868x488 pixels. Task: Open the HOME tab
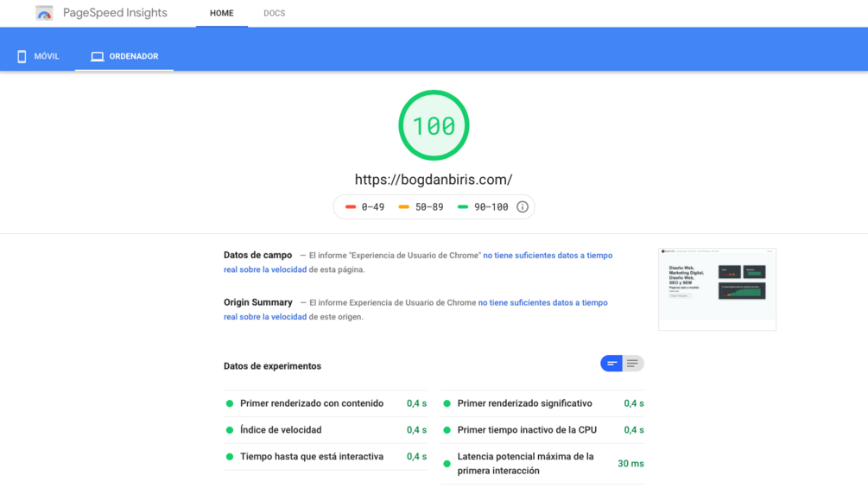(x=221, y=13)
